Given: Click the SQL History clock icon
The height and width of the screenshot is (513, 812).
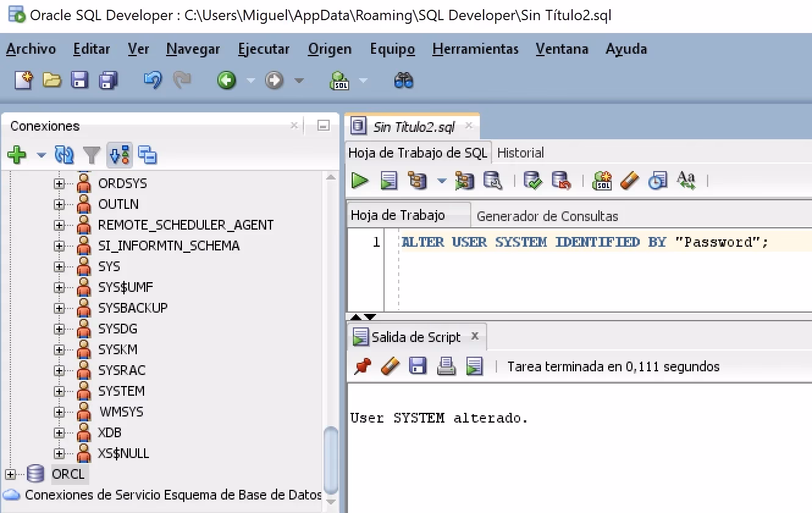Looking at the screenshot, I should click(x=658, y=180).
